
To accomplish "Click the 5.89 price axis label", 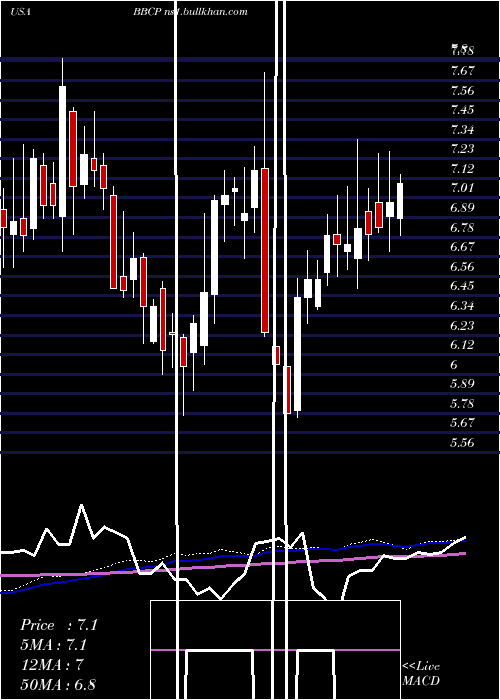I will coord(462,384).
